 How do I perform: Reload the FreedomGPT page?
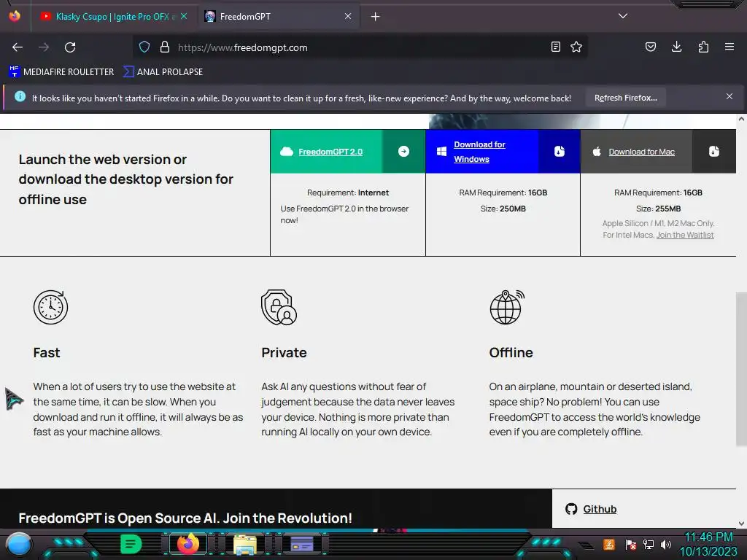click(x=70, y=47)
